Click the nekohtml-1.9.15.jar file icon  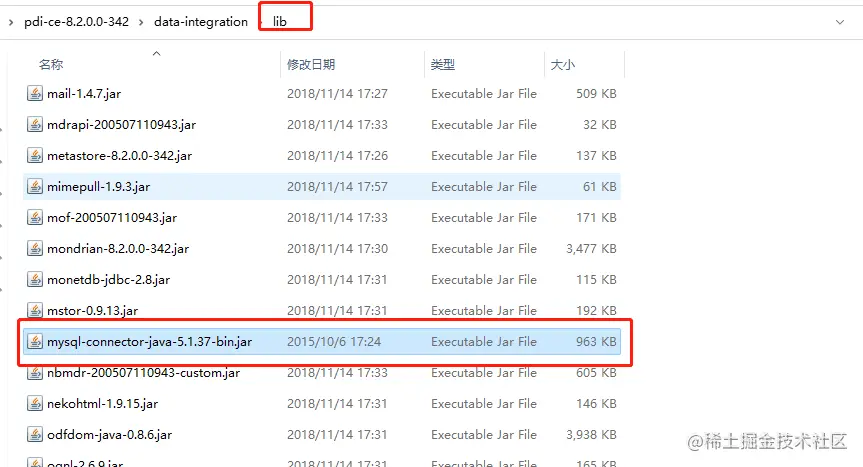[35, 404]
